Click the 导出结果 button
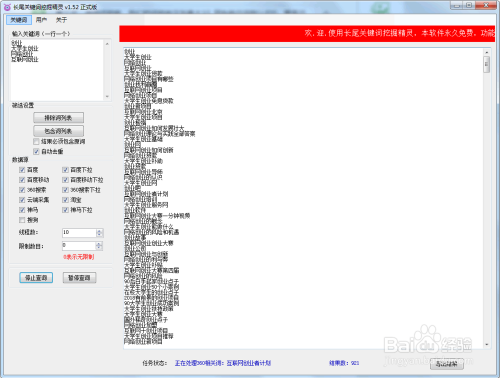This screenshot has height=378, width=500. 447,364
